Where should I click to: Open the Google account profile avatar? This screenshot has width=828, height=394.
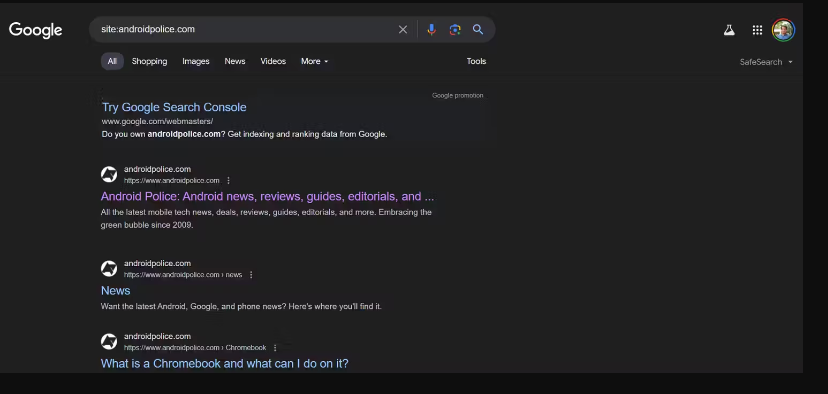pos(783,30)
